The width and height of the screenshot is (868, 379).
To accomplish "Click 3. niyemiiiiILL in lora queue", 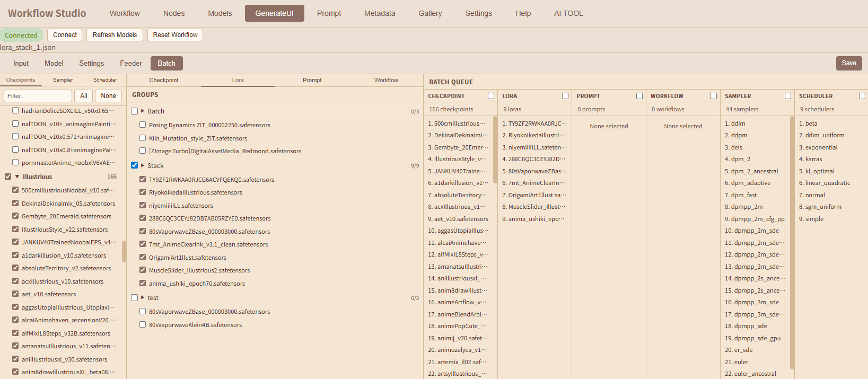I will (x=534, y=147).
